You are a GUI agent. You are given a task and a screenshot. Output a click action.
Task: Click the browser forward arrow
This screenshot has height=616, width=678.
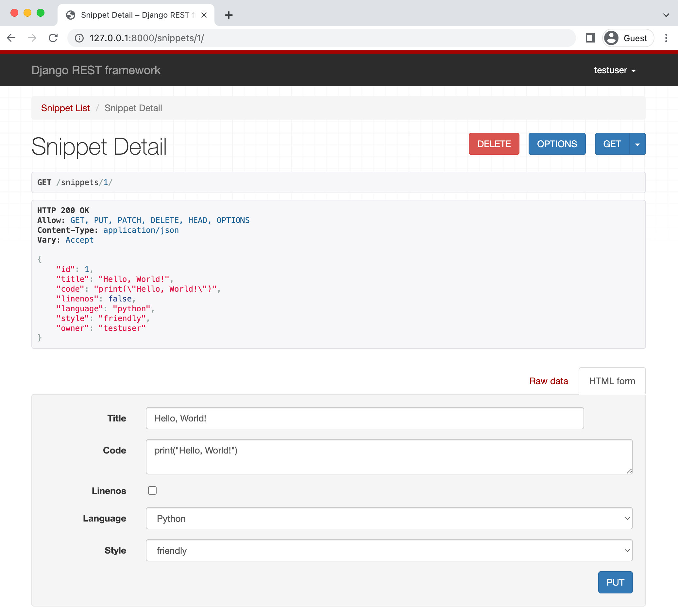pyautogui.click(x=32, y=38)
